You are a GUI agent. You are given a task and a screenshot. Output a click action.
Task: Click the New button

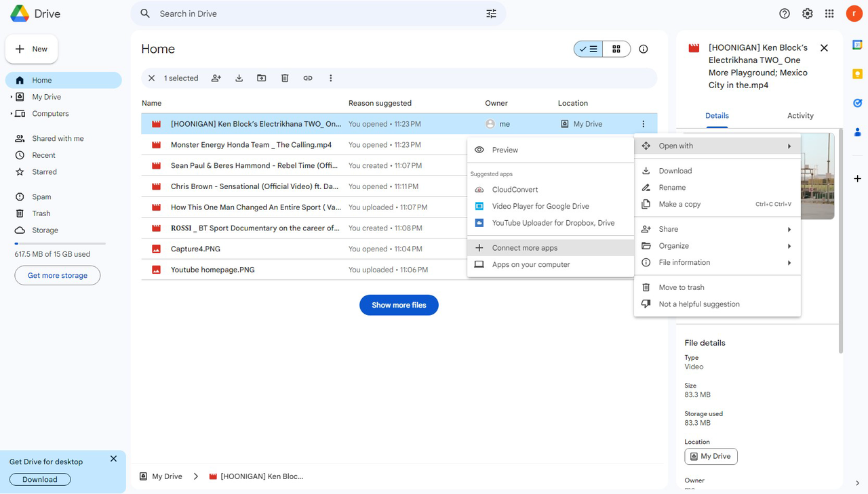click(31, 48)
